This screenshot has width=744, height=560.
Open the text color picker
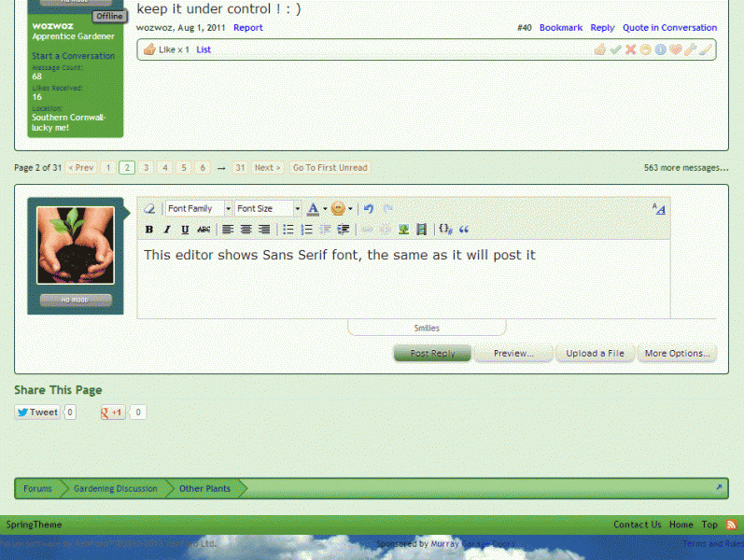tap(313, 209)
